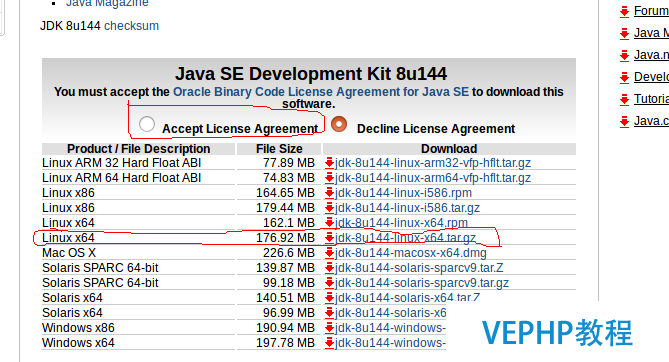The width and height of the screenshot is (669, 362).
Task: Click the download icon for solaris-sparcv9.tar.Z
Action: point(329,268)
